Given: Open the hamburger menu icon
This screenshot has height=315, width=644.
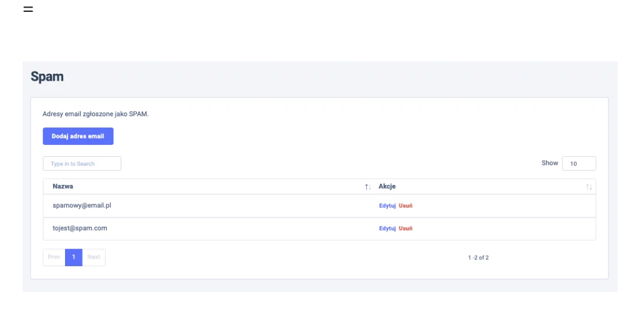Looking at the screenshot, I should tap(28, 9).
